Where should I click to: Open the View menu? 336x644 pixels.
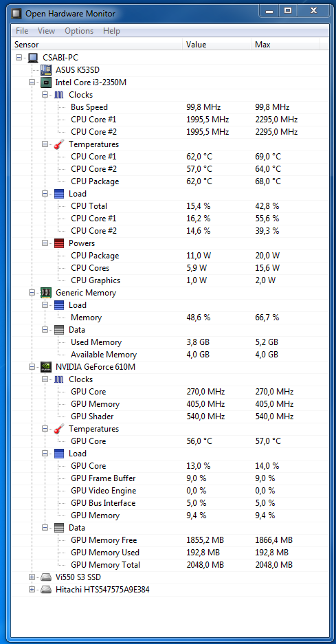(46, 31)
